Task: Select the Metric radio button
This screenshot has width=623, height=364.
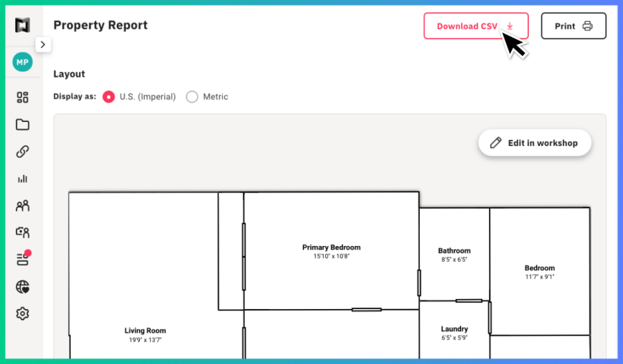Action: click(x=192, y=97)
